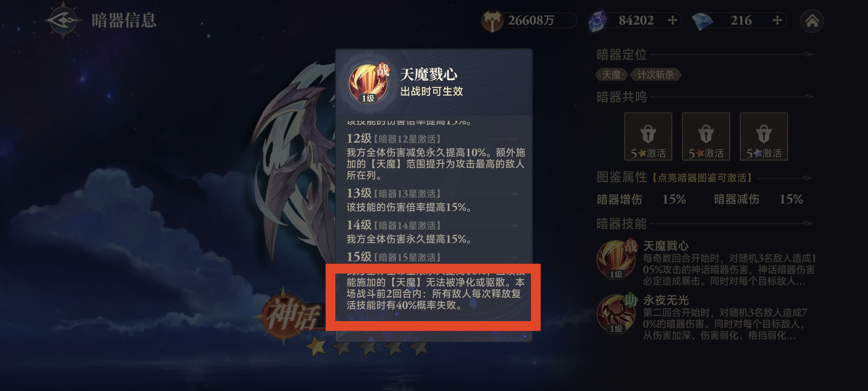Image resolution: width=868 pixels, height=391 pixels.
Task: Select the 天魔戮心 skill icon in list
Action: point(617,259)
